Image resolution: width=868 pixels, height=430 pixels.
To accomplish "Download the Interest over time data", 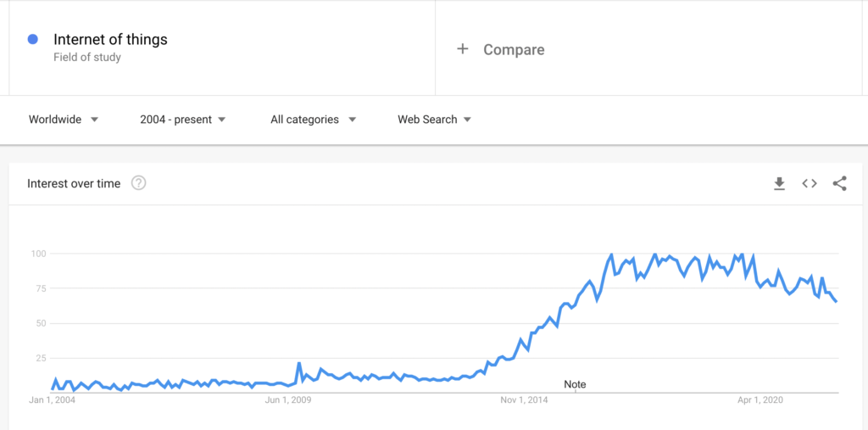I will 779,183.
